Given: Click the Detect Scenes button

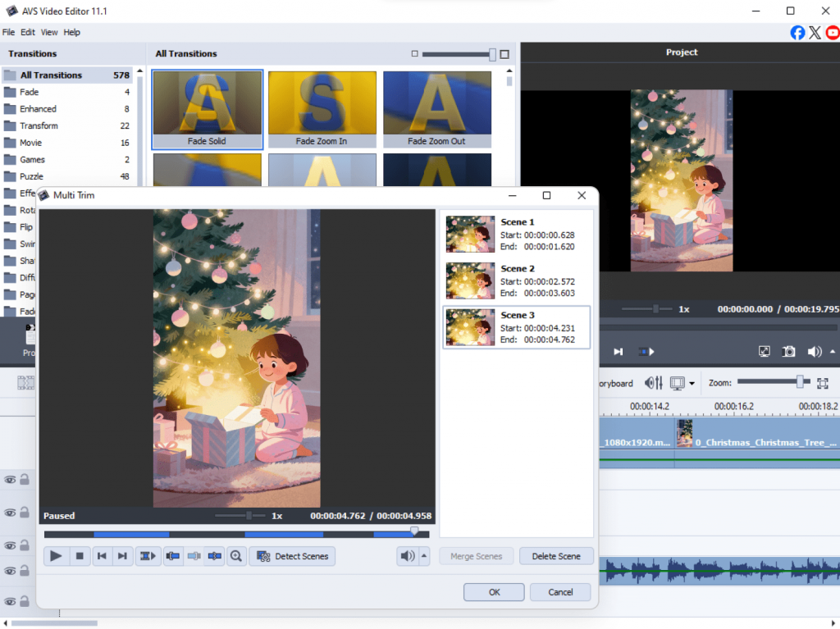Looking at the screenshot, I should [294, 556].
